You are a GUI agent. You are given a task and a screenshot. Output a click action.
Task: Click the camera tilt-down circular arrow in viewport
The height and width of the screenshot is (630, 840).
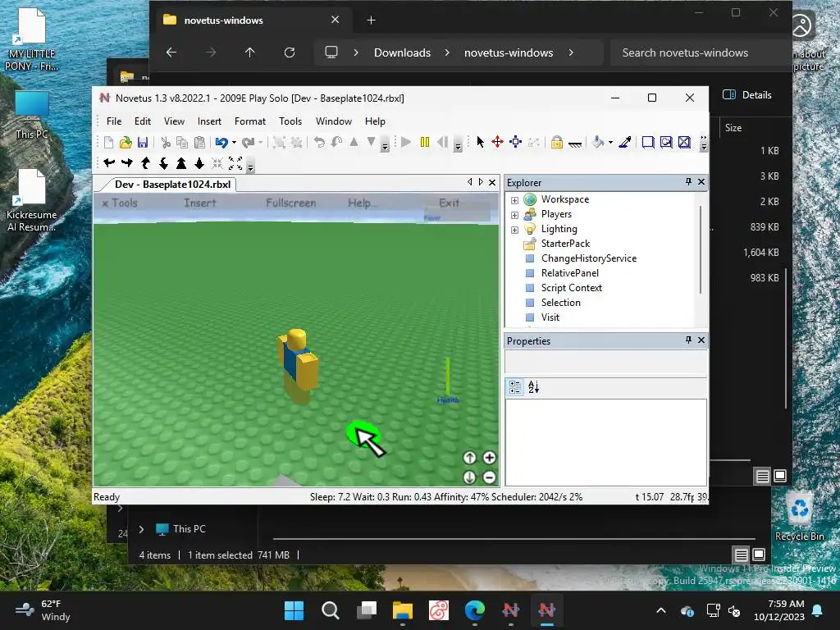click(x=469, y=477)
